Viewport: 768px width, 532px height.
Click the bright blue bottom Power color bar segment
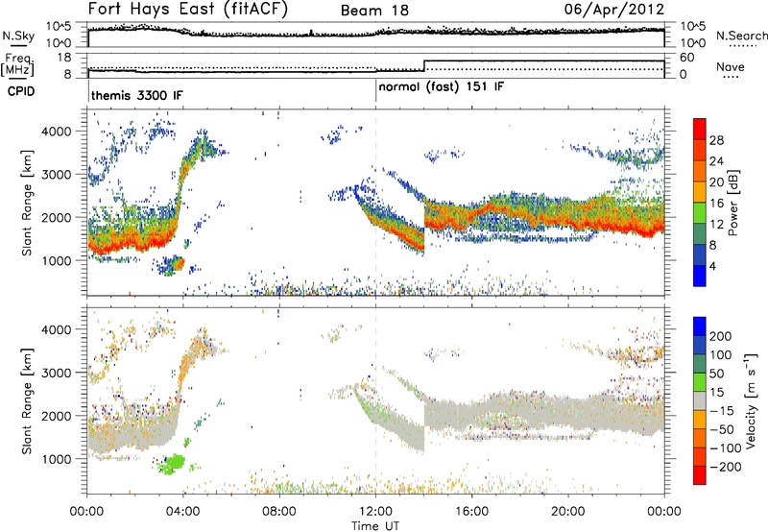pyautogui.click(x=700, y=276)
